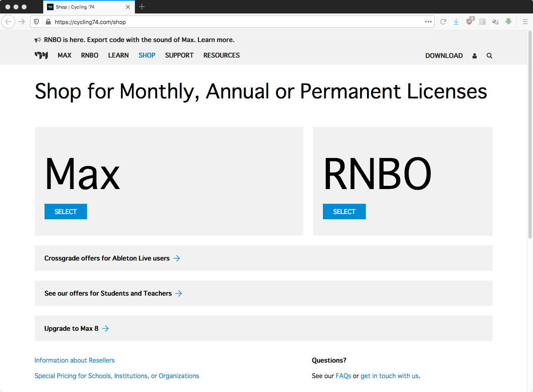The width and height of the screenshot is (533, 392).
Task: Reload the page with refresh icon
Action: click(x=443, y=22)
